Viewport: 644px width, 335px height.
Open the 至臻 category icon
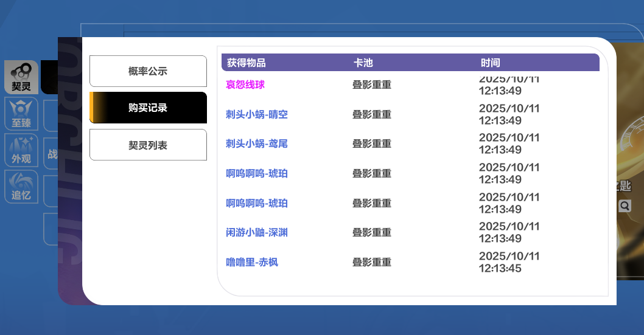pos(21,114)
